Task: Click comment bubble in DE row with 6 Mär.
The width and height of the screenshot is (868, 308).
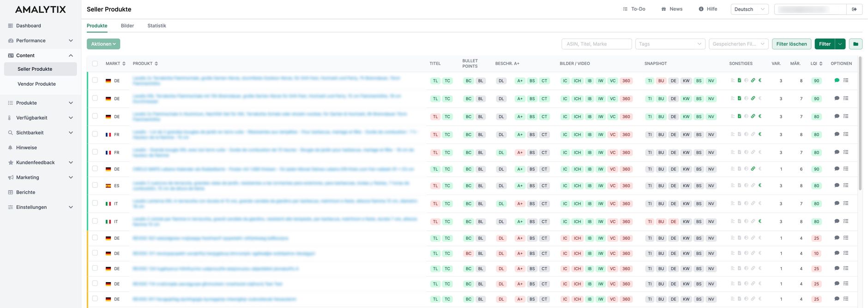Action: [837, 169]
